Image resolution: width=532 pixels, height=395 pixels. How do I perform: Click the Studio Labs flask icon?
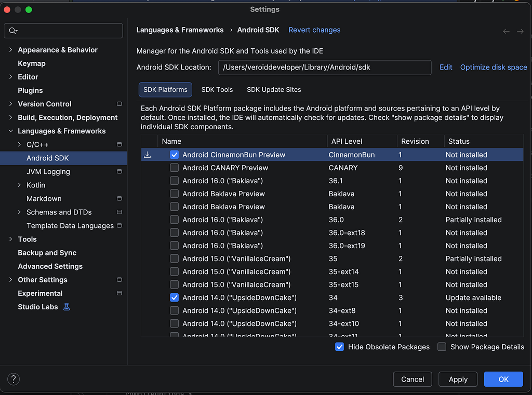point(66,307)
